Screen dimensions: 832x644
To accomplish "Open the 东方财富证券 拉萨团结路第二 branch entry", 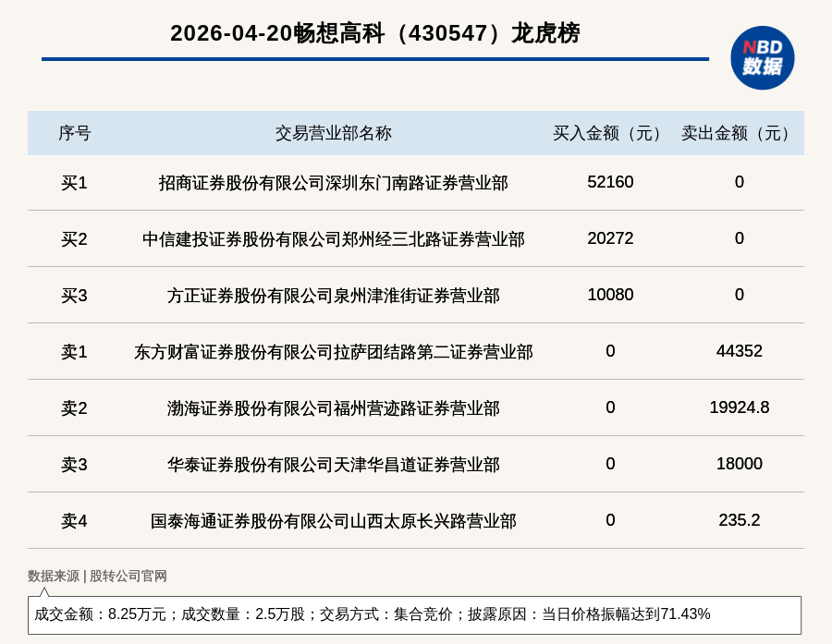I will click(x=333, y=352).
